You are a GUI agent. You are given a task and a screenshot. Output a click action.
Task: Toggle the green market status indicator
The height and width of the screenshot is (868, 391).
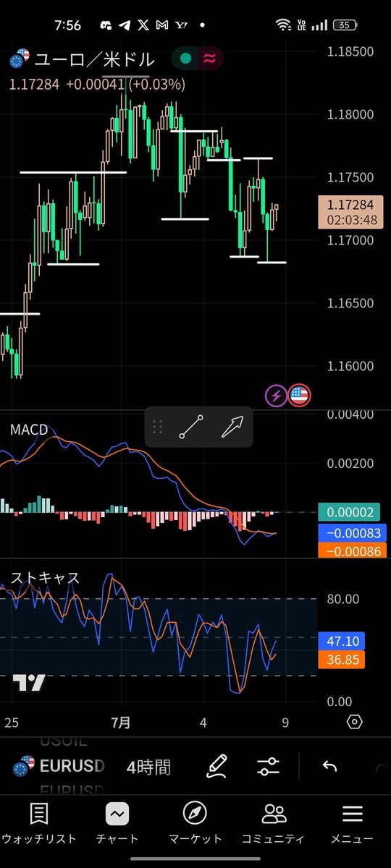click(x=185, y=59)
